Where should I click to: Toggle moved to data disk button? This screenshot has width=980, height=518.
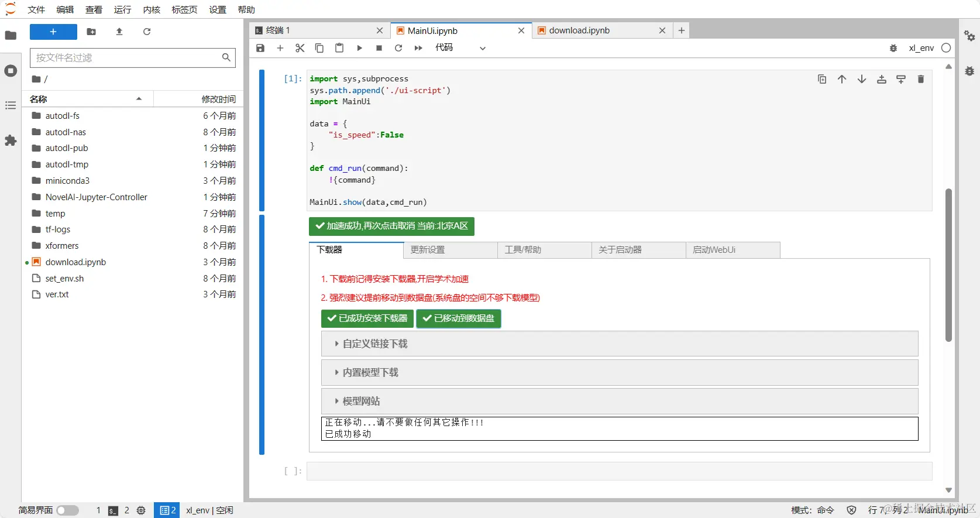tap(459, 318)
